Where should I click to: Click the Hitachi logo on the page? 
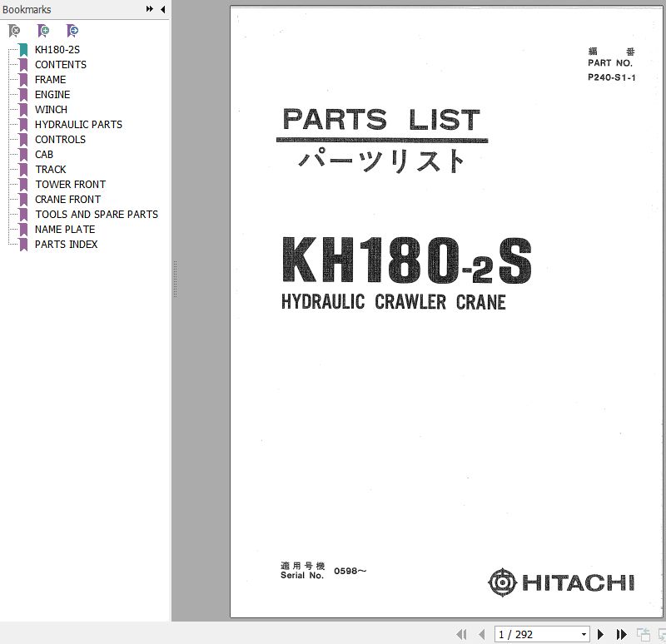point(561,582)
